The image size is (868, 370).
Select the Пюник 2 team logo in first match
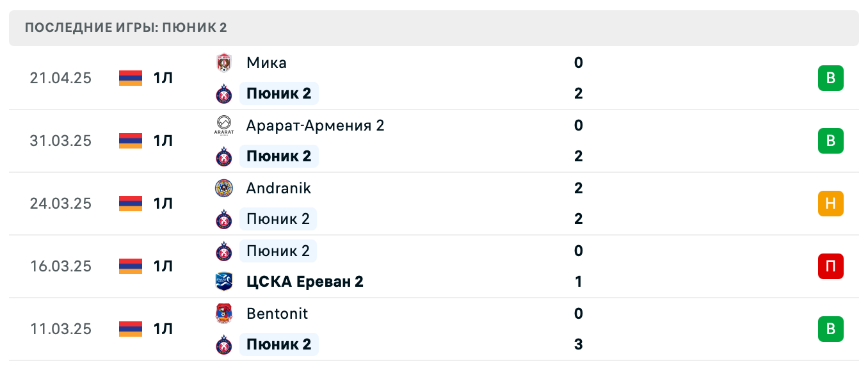224,93
